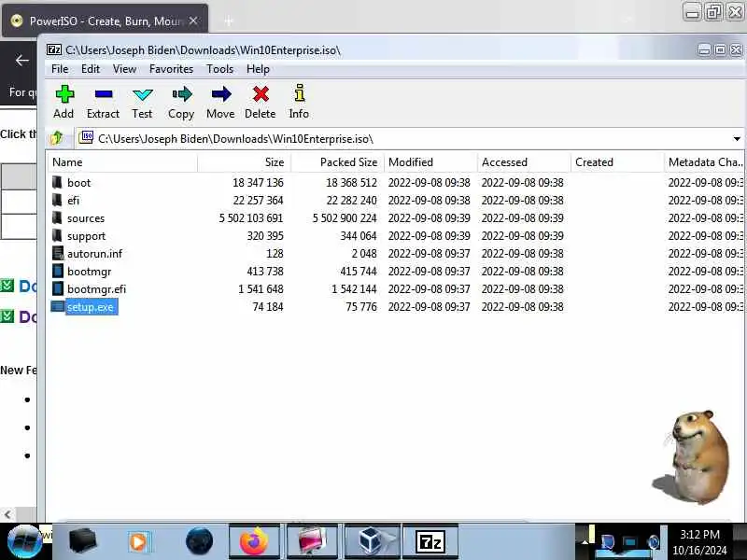This screenshot has height=560, width=747.
Task: Open the File menu
Action: pyautogui.click(x=60, y=69)
